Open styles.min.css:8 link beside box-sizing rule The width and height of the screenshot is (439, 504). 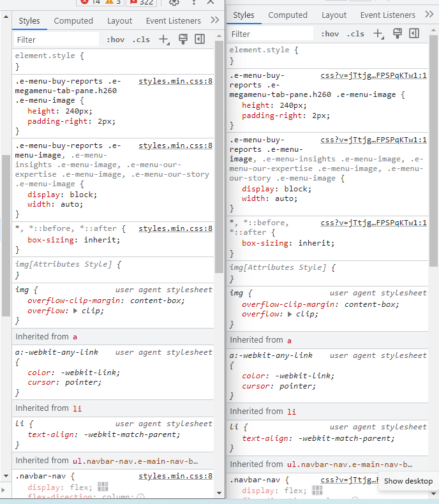(175, 228)
